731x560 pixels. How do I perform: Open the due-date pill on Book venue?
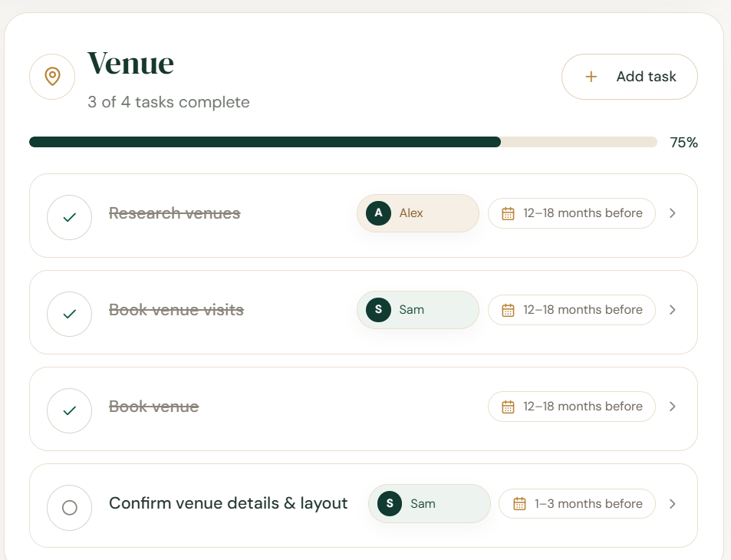[571, 407]
